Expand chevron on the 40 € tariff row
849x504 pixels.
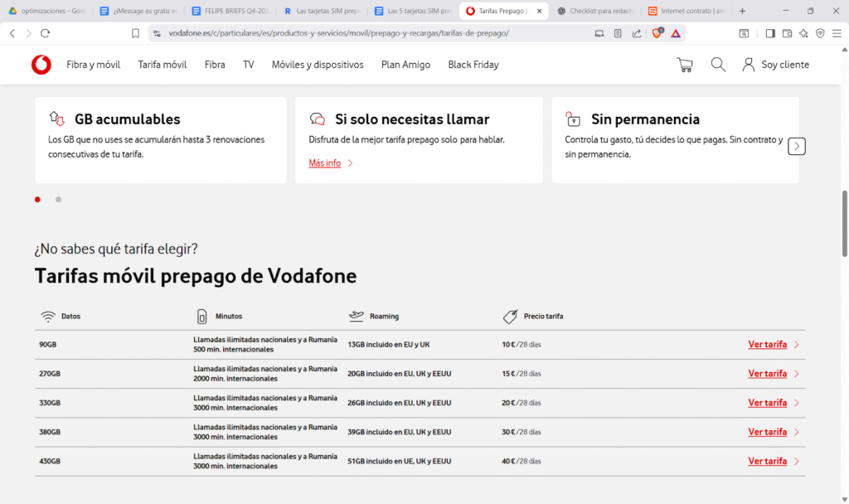[x=797, y=461]
